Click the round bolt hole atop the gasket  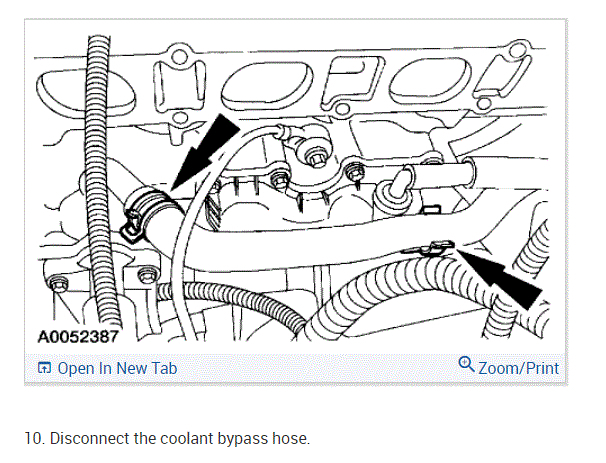(178, 56)
